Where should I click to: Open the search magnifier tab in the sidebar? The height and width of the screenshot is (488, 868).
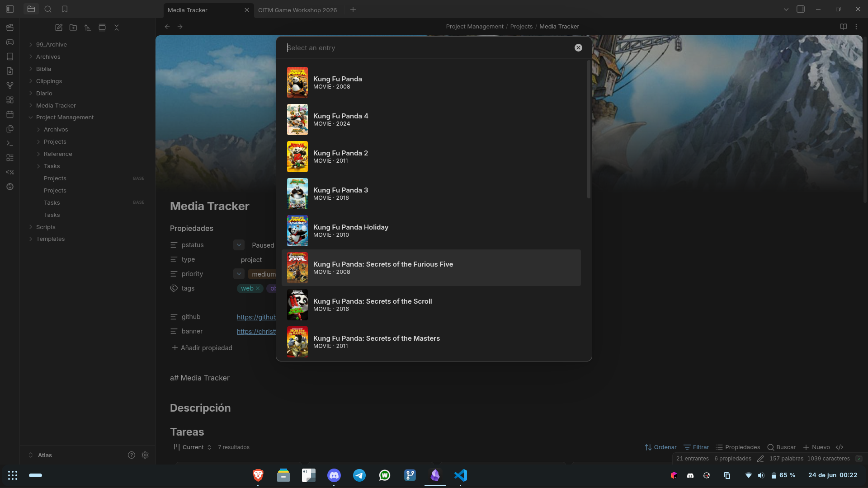coord(48,9)
